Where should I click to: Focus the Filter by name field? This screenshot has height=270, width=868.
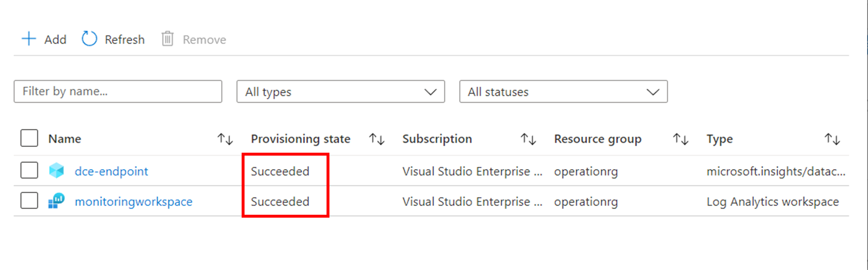(x=118, y=92)
